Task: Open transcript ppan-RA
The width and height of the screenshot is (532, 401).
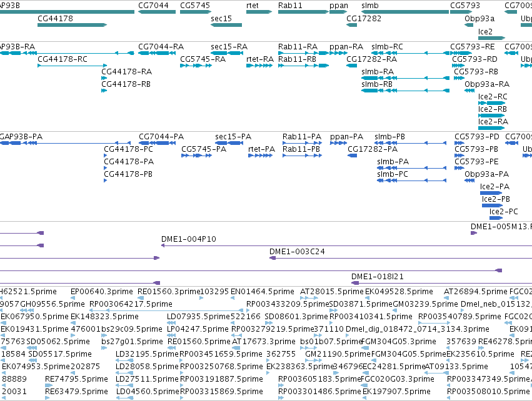Action: pyautogui.click(x=346, y=46)
